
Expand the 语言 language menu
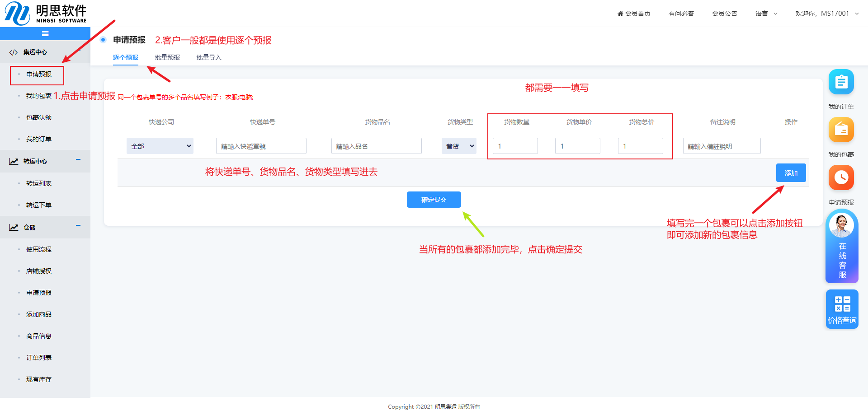pyautogui.click(x=766, y=14)
